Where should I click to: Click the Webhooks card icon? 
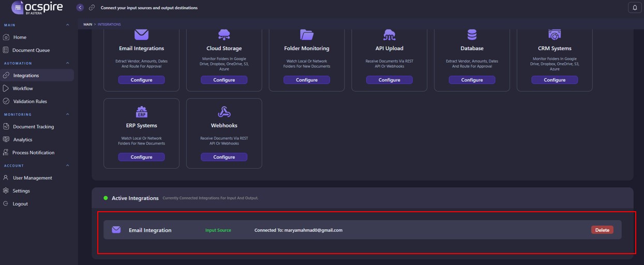[x=224, y=112]
